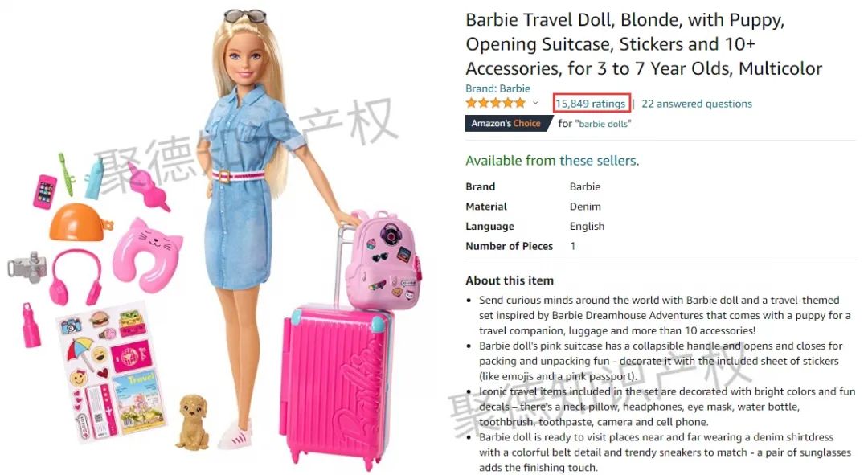Screen dimensions: 868x475
Task: Click the sticker sheet in image
Action: (113, 372)
